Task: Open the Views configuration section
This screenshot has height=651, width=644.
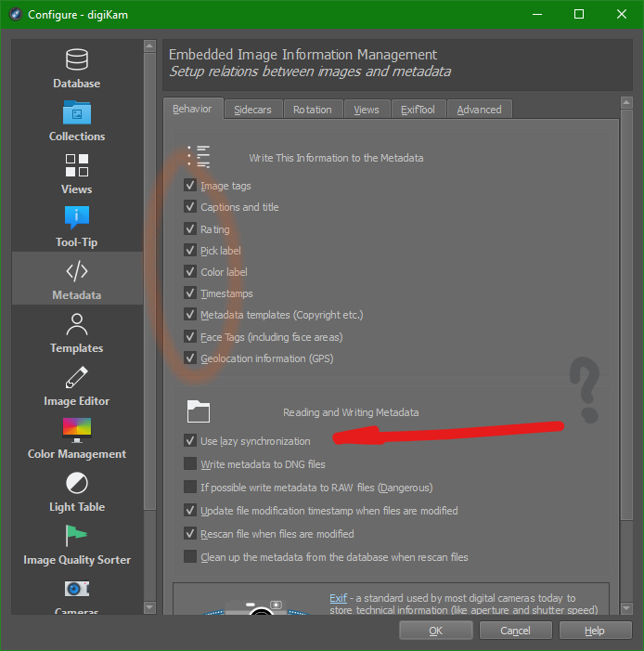Action: (77, 174)
